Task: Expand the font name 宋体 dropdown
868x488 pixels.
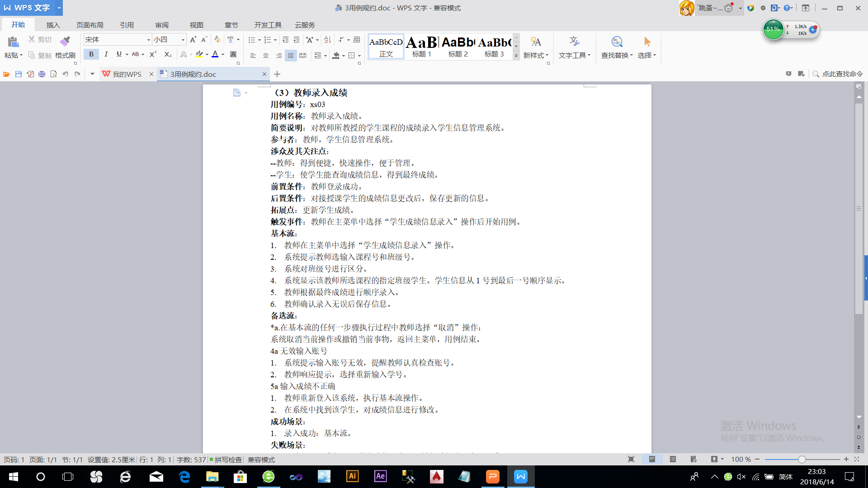Action: pos(148,40)
